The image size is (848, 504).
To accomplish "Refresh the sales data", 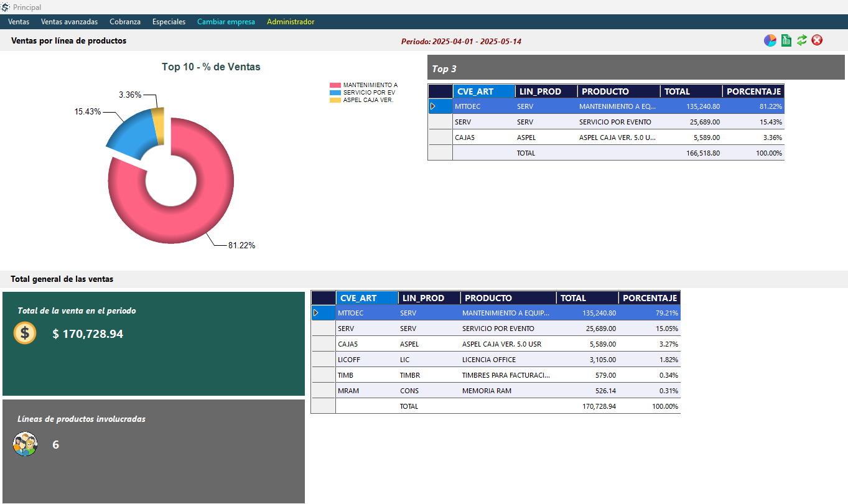I will 801,40.
